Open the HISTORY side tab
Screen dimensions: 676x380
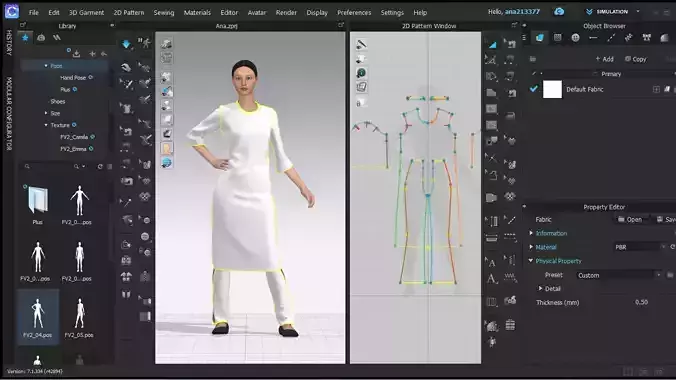8,42
